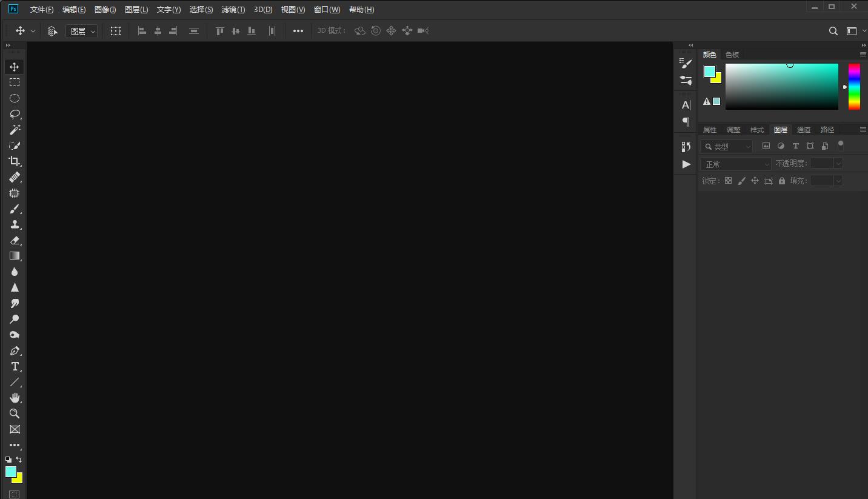Toggle the adjustment layer filter

click(x=781, y=146)
